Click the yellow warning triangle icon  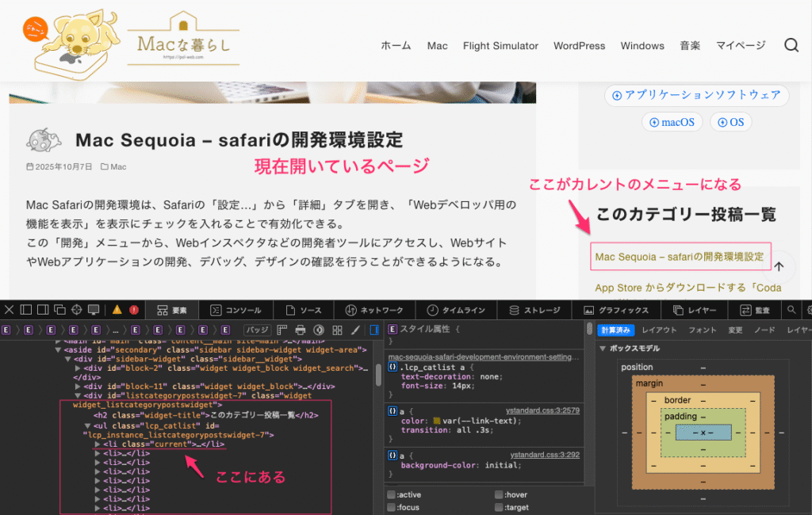(x=117, y=310)
